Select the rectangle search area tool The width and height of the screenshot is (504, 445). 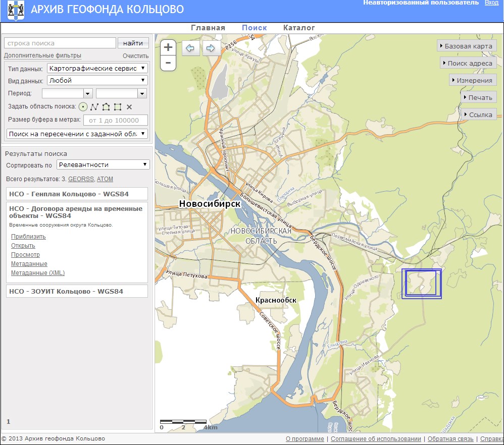coord(118,106)
